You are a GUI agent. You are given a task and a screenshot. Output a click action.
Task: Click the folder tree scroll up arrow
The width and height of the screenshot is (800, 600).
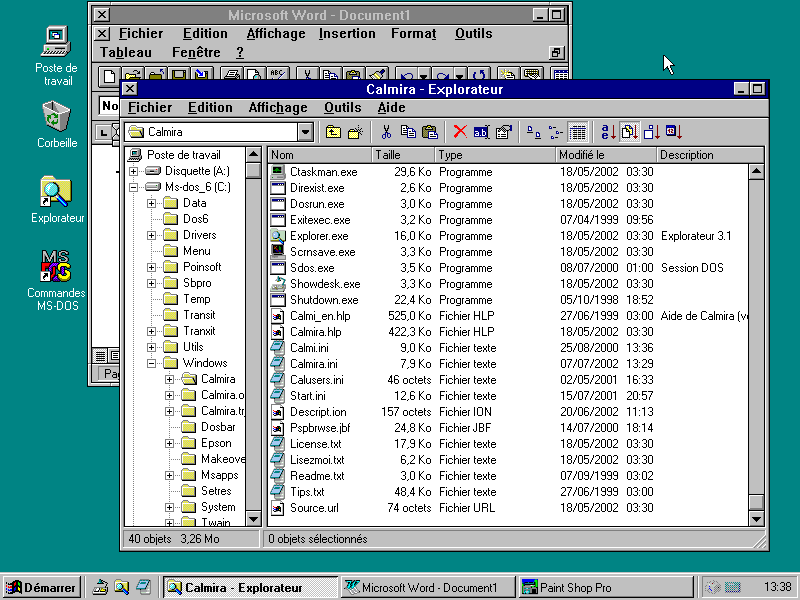click(253, 155)
